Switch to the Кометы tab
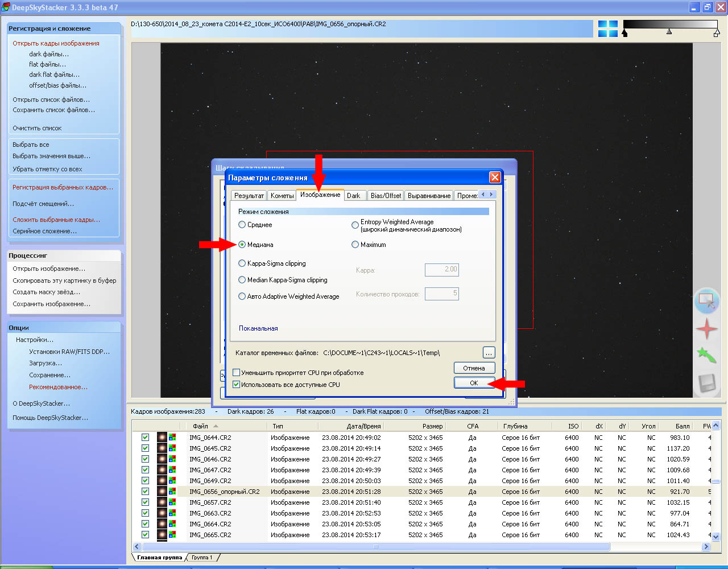 (282, 195)
